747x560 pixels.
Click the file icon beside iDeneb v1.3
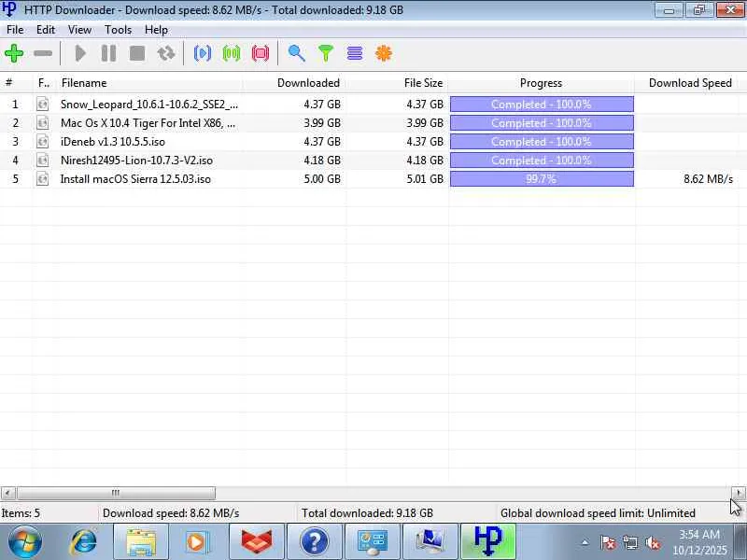[x=42, y=142]
